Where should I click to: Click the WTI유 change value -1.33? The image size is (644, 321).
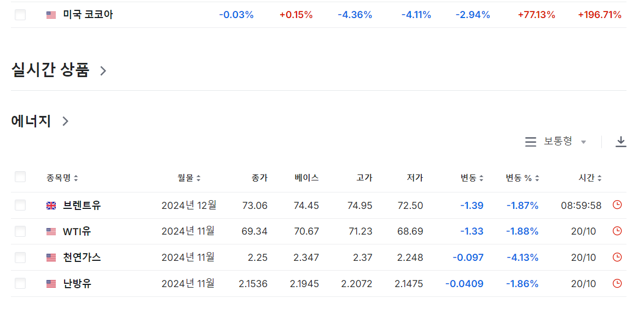(472, 231)
